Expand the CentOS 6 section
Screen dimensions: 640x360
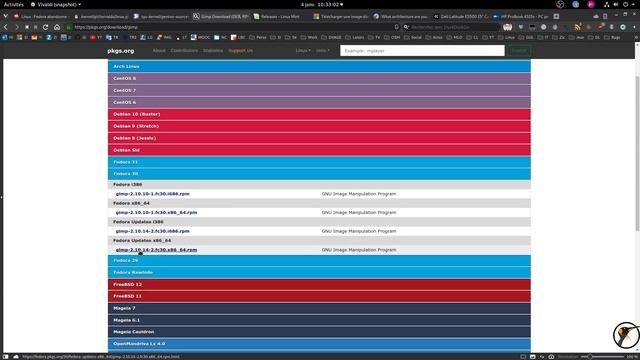pyautogui.click(x=319, y=102)
